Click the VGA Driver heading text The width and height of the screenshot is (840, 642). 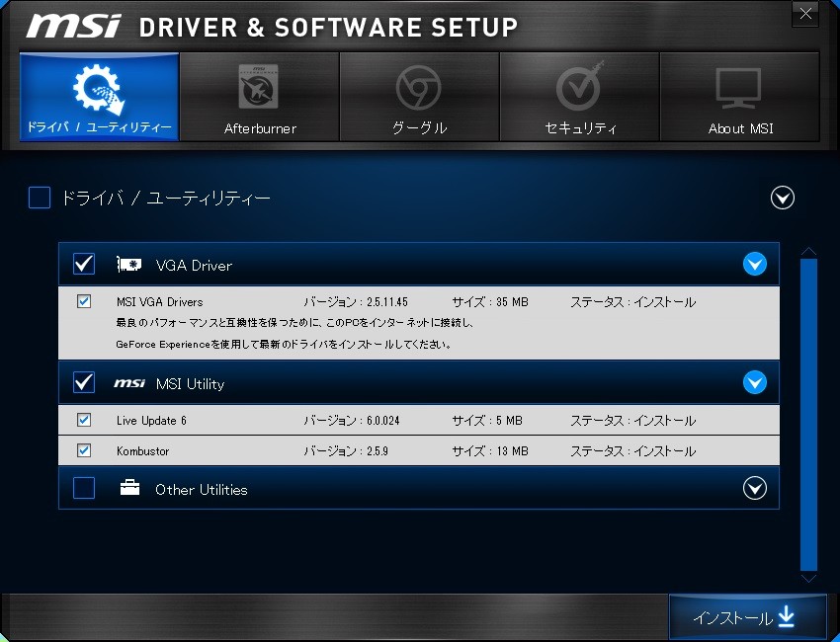coord(194,266)
